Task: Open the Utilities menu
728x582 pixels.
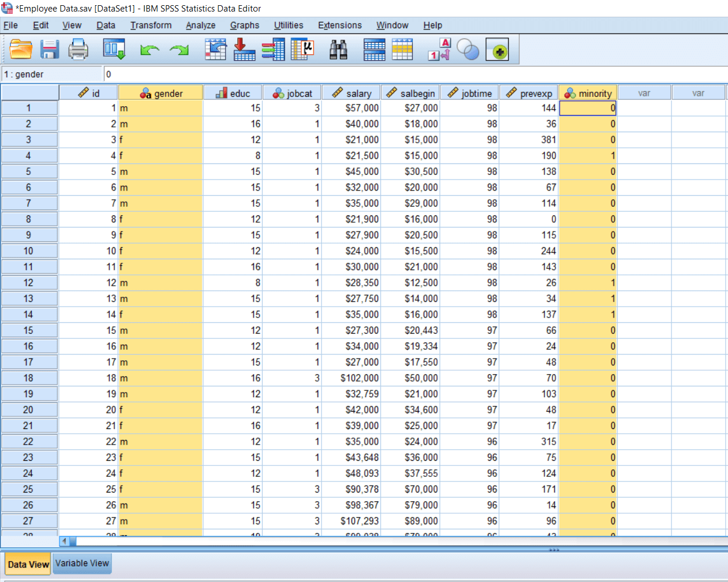Action: point(288,25)
